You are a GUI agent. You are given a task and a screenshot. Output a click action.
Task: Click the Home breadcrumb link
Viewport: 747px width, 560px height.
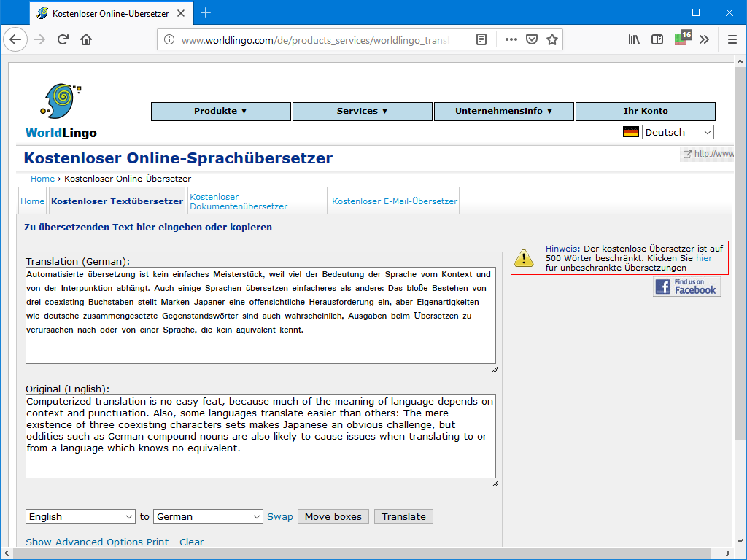coord(42,179)
